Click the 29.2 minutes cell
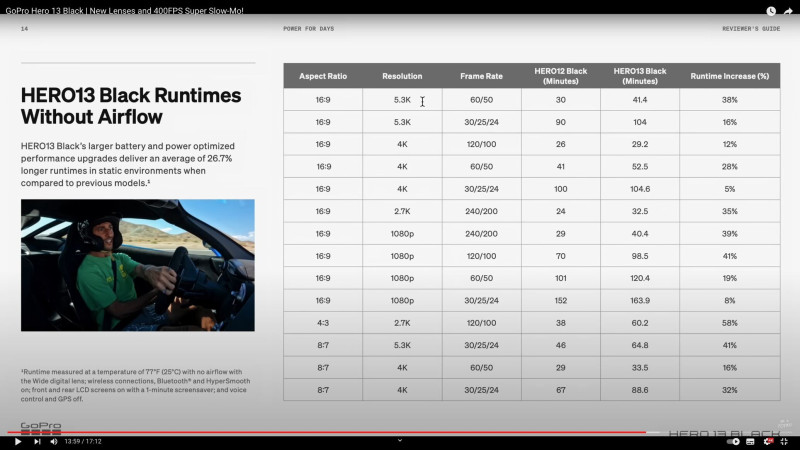 [x=640, y=144]
